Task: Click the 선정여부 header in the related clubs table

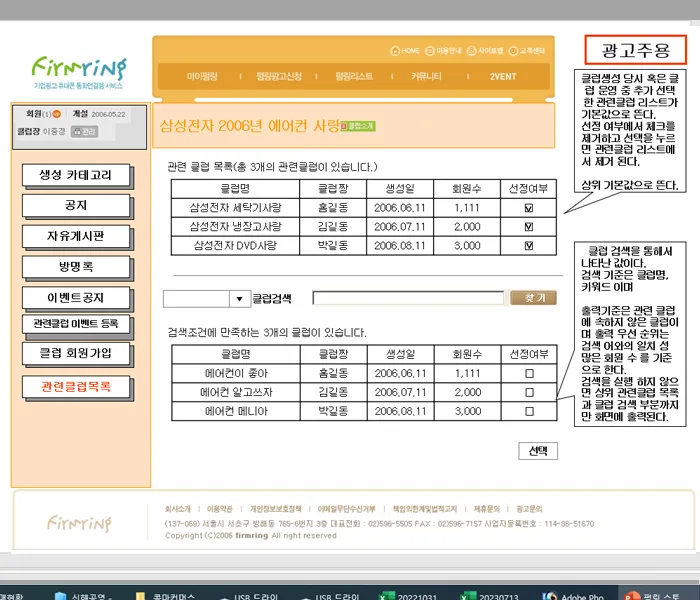Action: [x=529, y=189]
